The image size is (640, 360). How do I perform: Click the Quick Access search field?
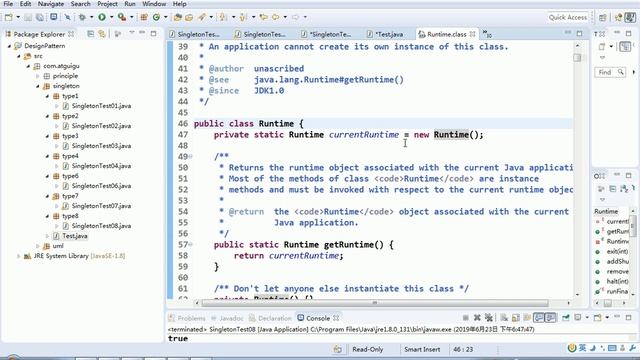tap(568, 17)
